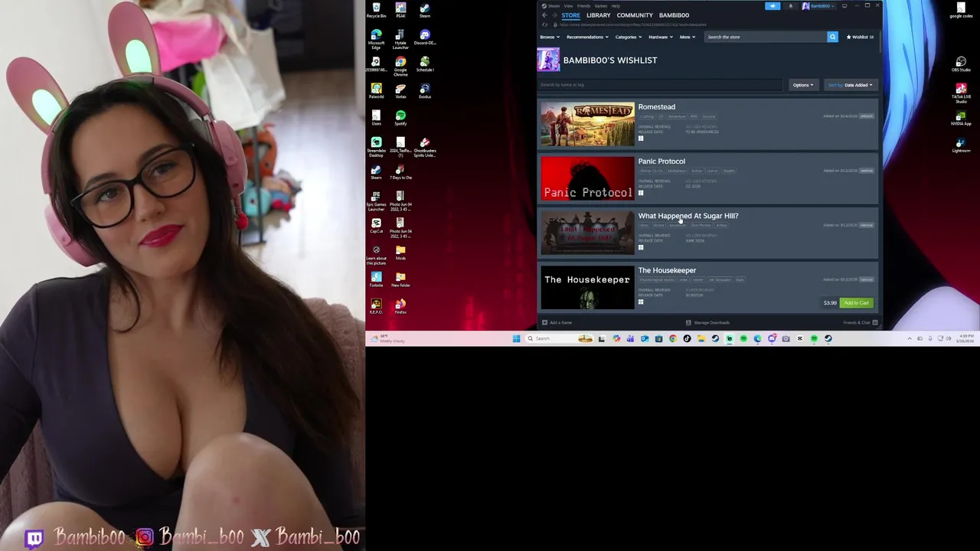The width and height of the screenshot is (980, 551).
Task: Open the Help menu in Steam
Action: 616,6
